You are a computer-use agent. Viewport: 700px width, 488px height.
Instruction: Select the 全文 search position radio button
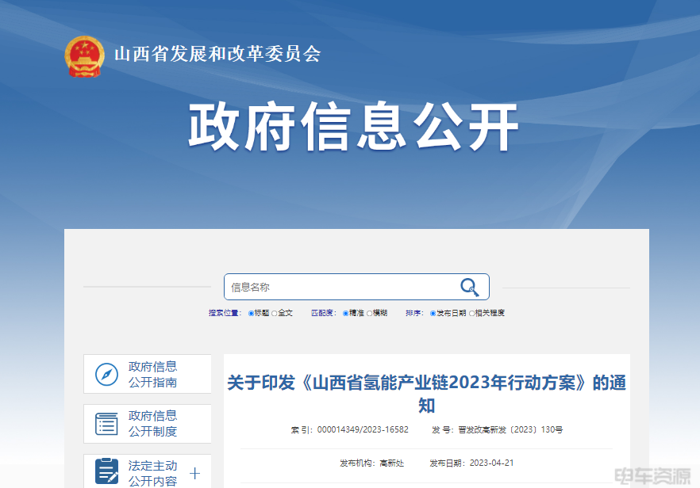(275, 313)
